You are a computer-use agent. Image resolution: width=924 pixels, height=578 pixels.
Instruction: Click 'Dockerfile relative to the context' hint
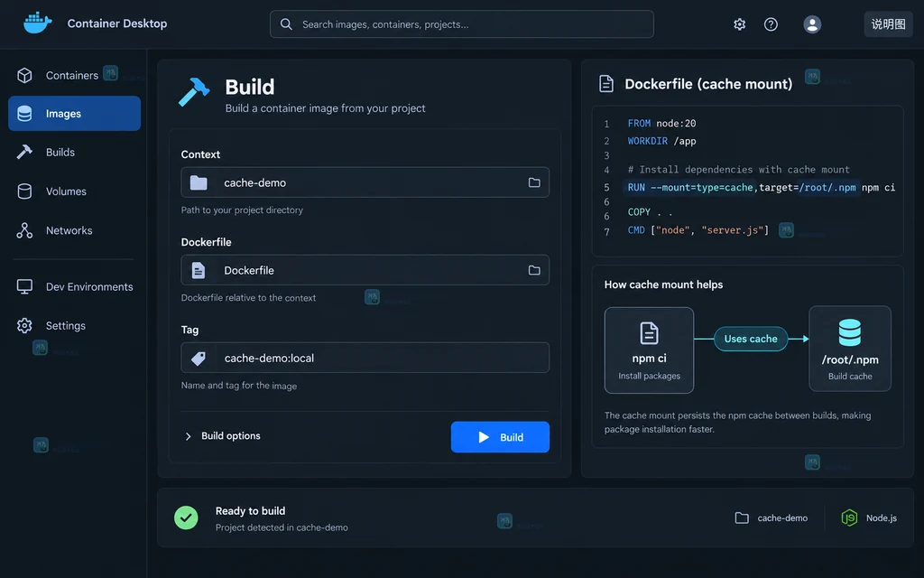tap(249, 298)
